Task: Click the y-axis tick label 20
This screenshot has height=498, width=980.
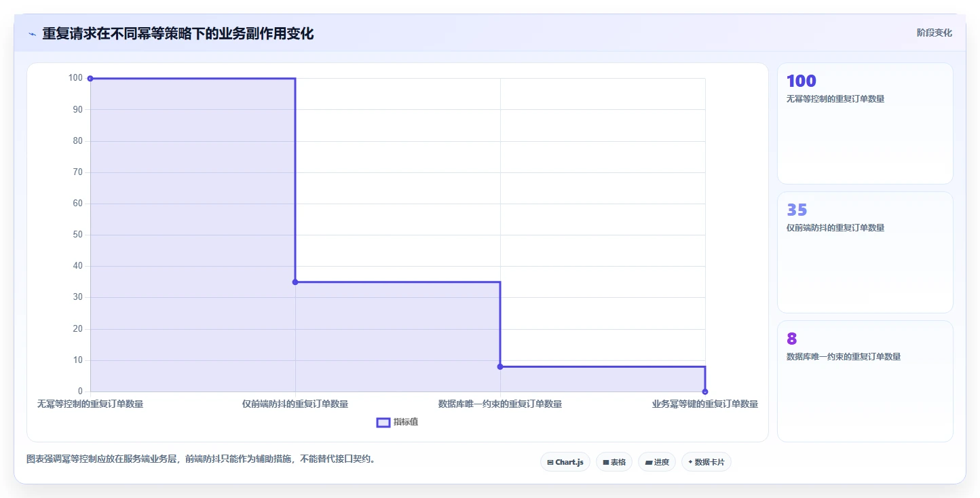Action: (78, 329)
